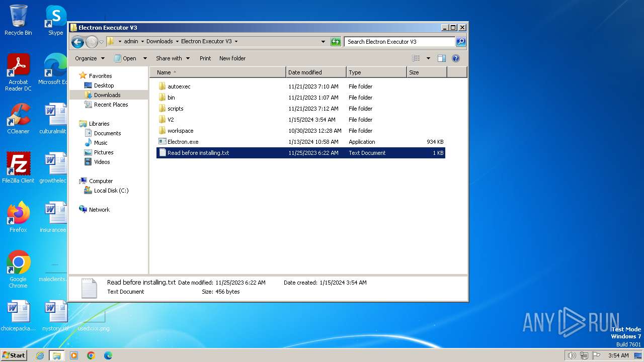Screen dimensions: 644x362
Task: Click the search magnifier icon
Action: tap(461, 42)
